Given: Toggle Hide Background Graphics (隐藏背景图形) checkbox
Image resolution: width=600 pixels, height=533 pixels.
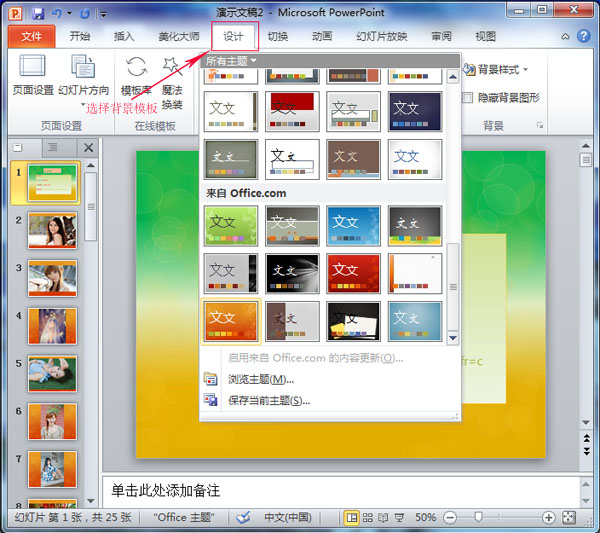Looking at the screenshot, I should [468, 98].
